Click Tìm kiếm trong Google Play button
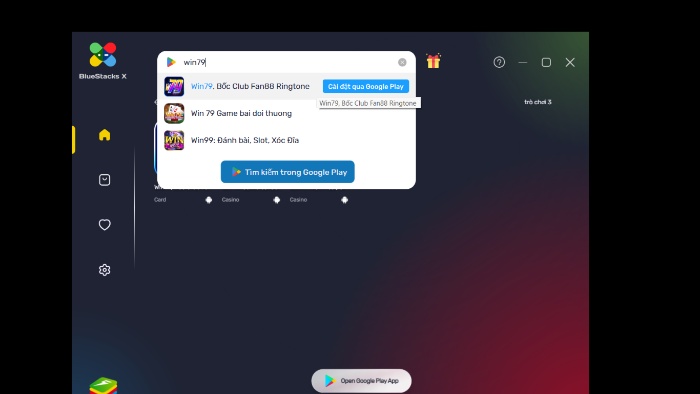This screenshot has height=394, width=700. 288,172
